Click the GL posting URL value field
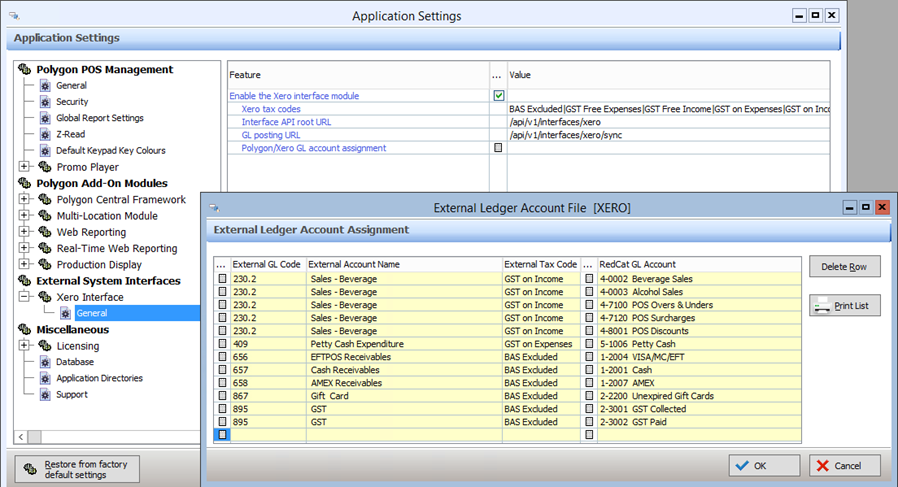Viewport: 898px width, 487px height. (x=668, y=135)
